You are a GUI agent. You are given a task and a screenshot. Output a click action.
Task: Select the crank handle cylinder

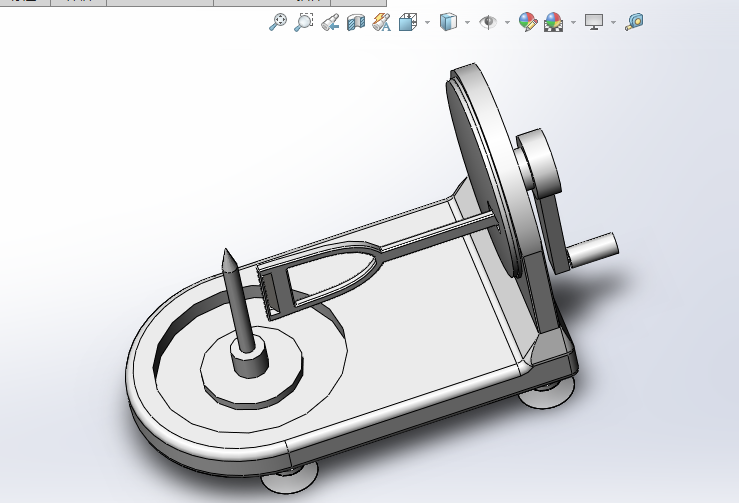coord(593,248)
